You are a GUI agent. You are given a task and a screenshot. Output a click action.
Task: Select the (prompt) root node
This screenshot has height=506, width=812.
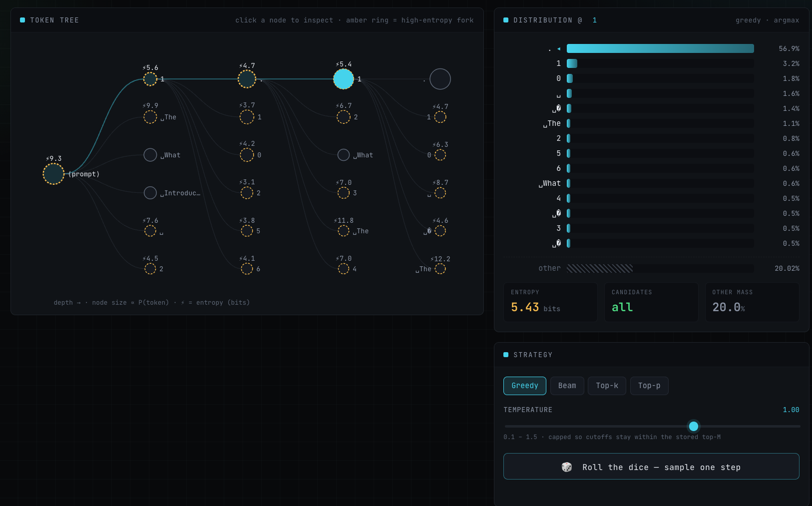coord(53,174)
